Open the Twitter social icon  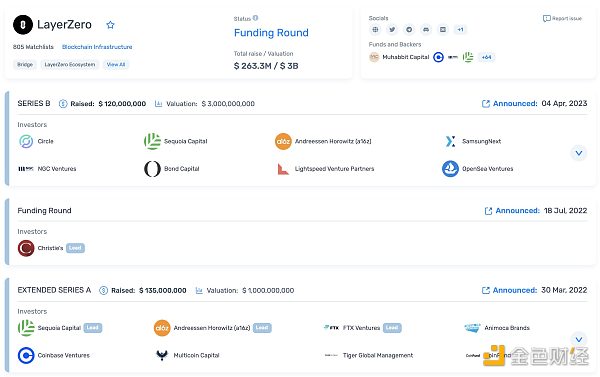pyautogui.click(x=392, y=29)
